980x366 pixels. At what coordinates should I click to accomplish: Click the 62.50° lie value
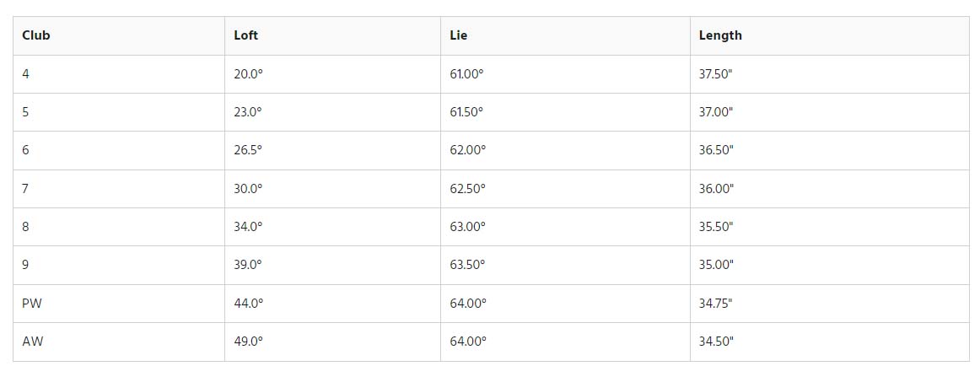tap(467, 189)
